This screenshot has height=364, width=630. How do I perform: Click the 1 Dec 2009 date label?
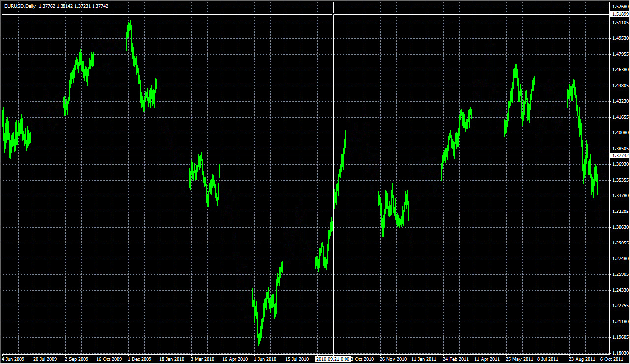tap(140, 359)
